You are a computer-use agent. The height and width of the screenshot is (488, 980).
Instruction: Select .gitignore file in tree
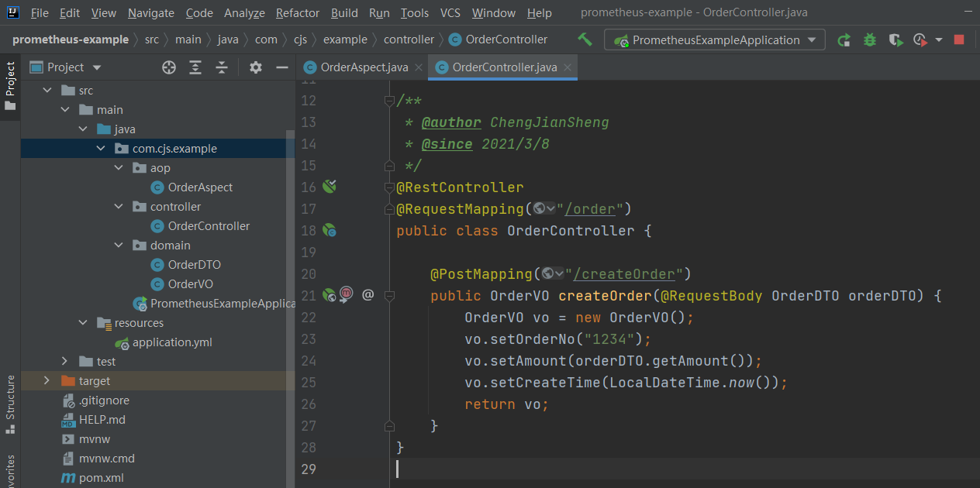(104, 400)
